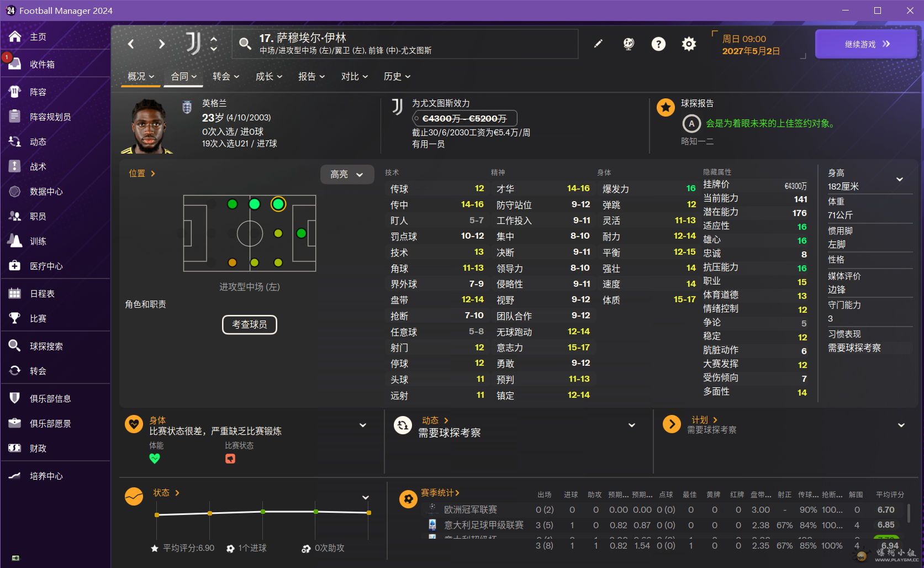Click the player search magnifier icon

pos(245,44)
